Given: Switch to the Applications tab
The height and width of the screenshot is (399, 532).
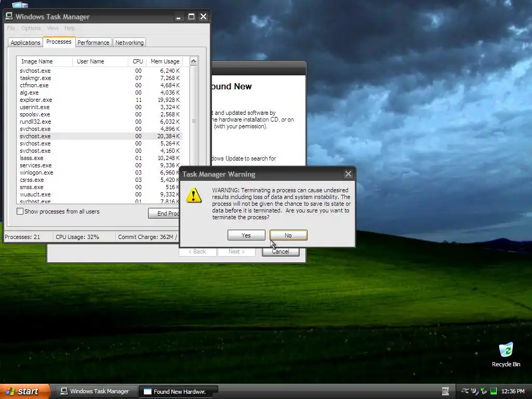Looking at the screenshot, I should (25, 43).
